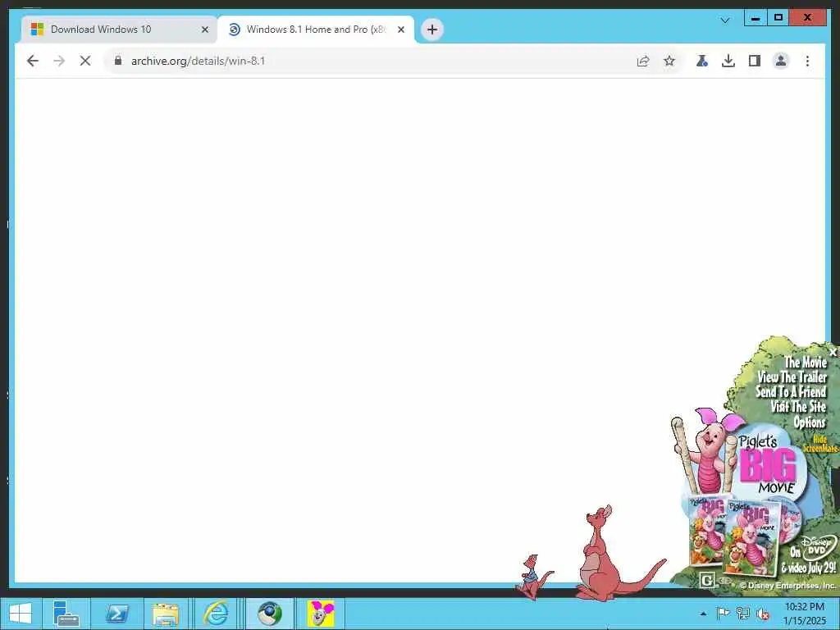
Task: Go back to the previous page
Action: (x=33, y=61)
